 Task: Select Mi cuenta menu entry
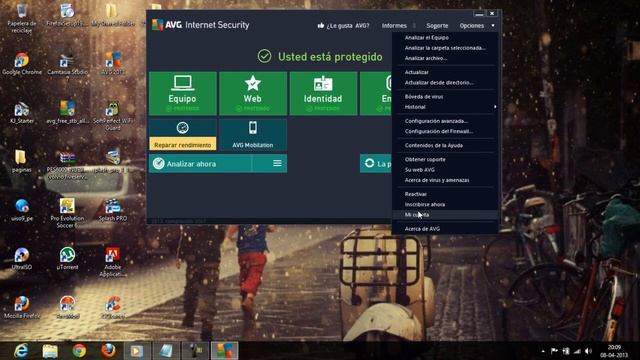click(445, 215)
